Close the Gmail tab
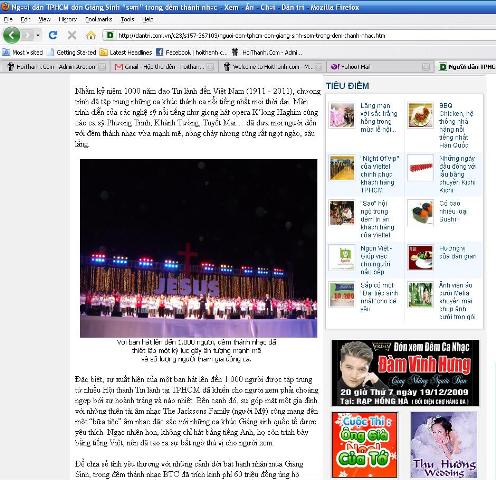The height and width of the screenshot is (480, 496). [x=210, y=67]
